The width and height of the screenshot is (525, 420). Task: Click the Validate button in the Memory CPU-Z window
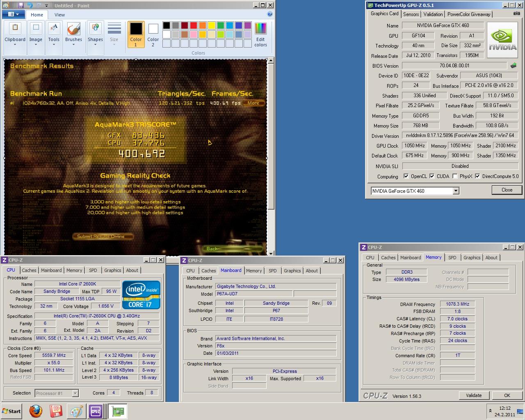(474, 395)
